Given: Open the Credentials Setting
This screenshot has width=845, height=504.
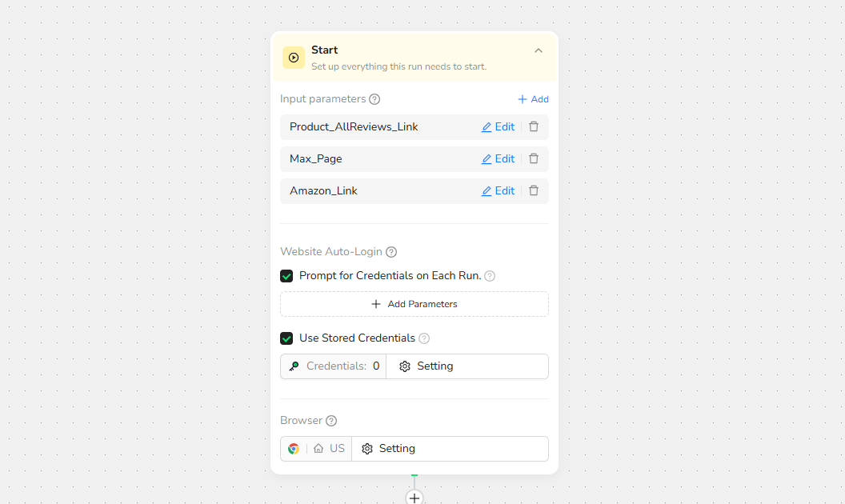Looking at the screenshot, I should [427, 366].
